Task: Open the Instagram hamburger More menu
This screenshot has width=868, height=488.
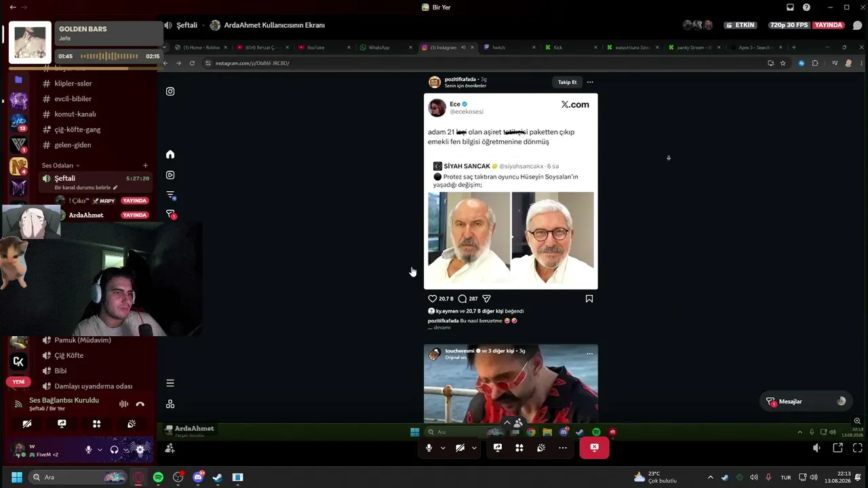Action: coord(170,383)
